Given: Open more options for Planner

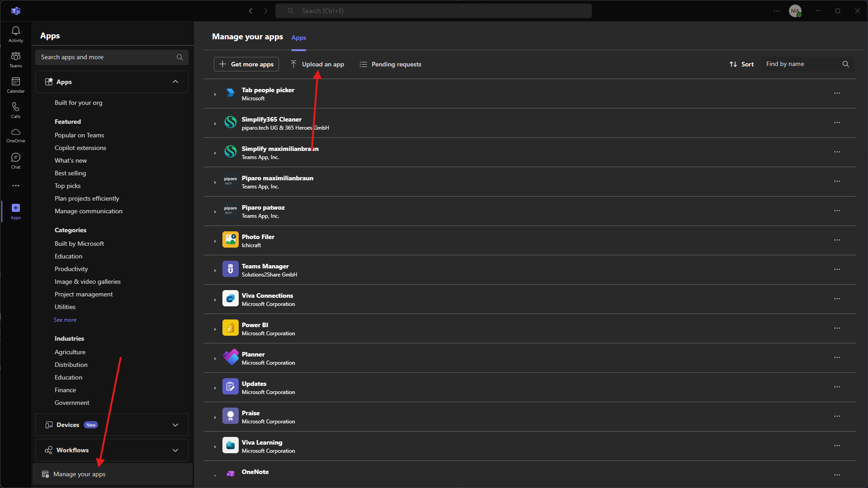Looking at the screenshot, I should (x=837, y=357).
